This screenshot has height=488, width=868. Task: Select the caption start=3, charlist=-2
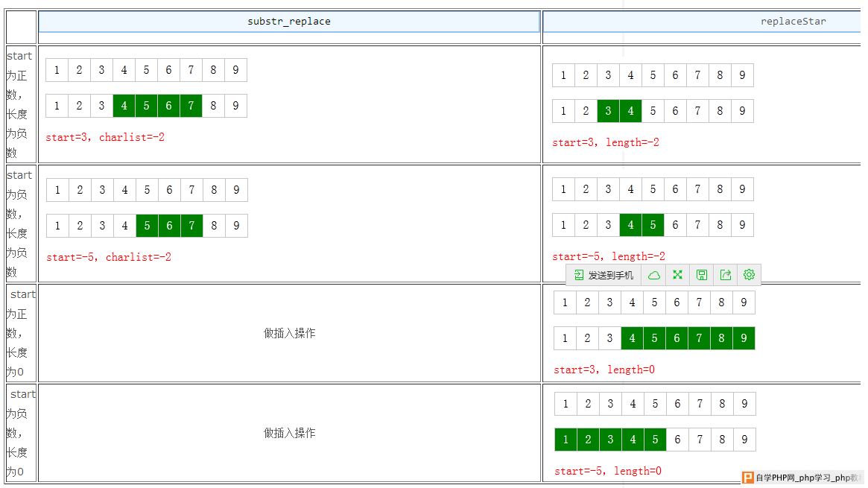pyautogui.click(x=105, y=137)
